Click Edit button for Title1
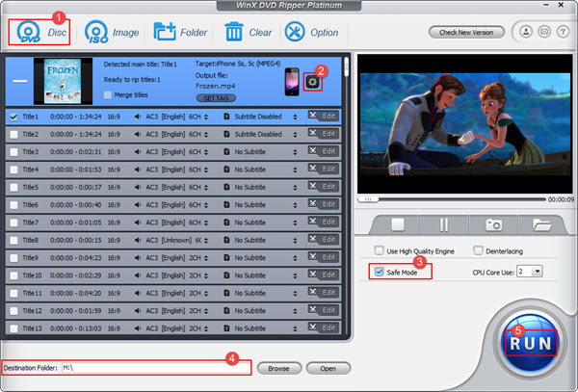This screenshot has height=392, width=578. [x=324, y=116]
